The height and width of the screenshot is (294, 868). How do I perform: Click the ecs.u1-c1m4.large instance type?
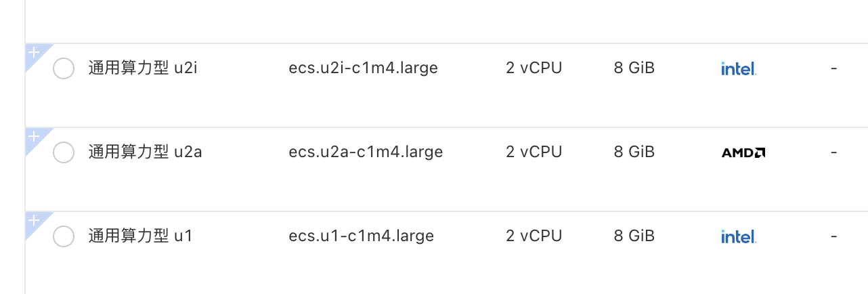tap(361, 236)
